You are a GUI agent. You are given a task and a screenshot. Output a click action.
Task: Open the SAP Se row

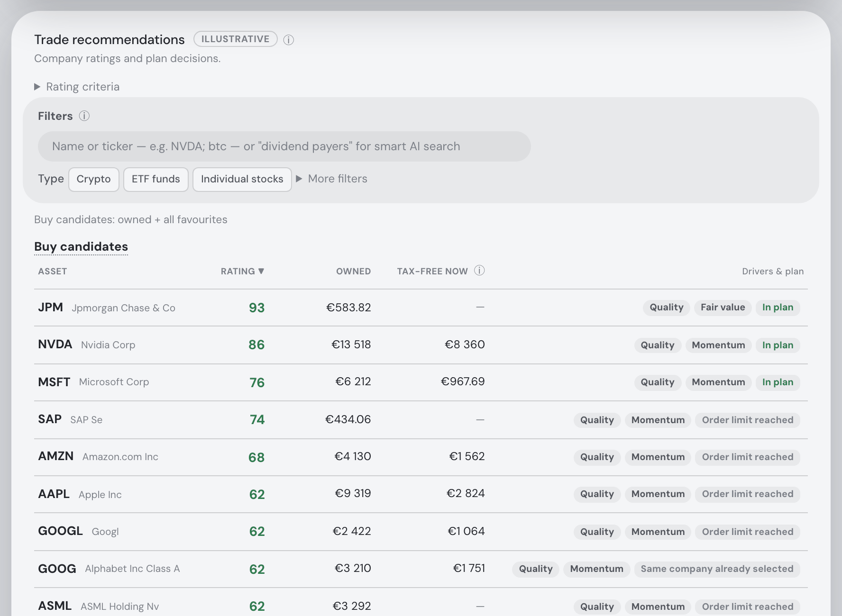coord(421,420)
